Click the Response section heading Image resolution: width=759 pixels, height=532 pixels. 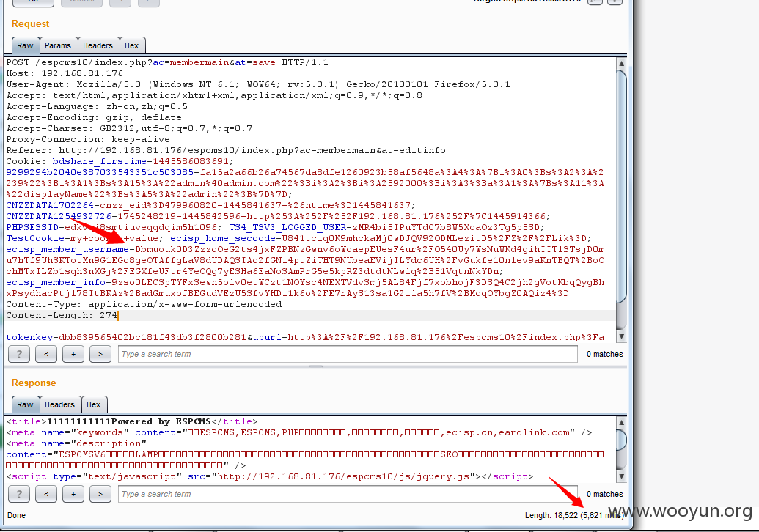(x=34, y=383)
